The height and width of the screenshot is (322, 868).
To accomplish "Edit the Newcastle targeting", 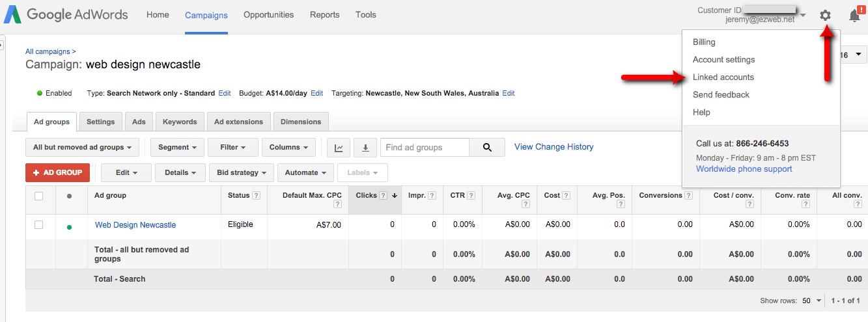I will click(509, 94).
